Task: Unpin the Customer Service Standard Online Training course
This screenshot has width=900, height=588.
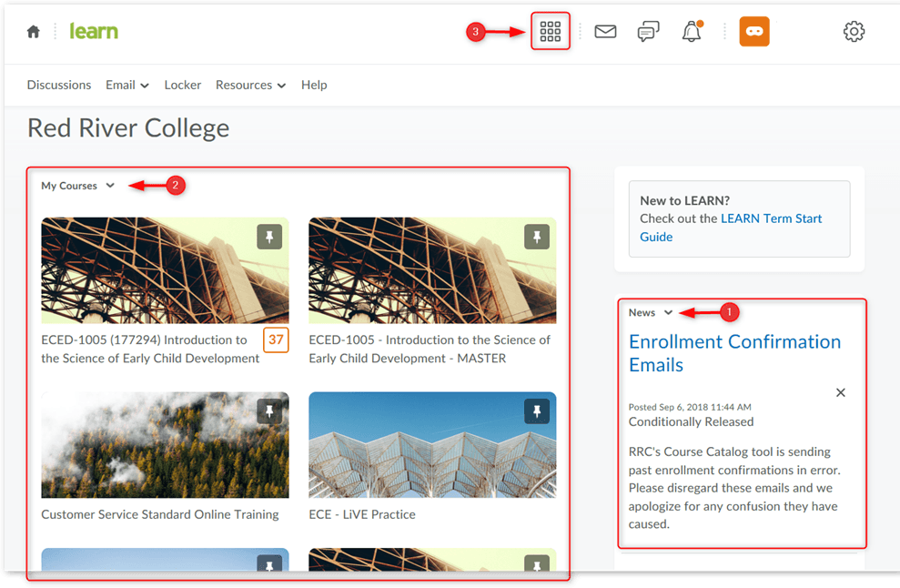Action: coord(269,411)
